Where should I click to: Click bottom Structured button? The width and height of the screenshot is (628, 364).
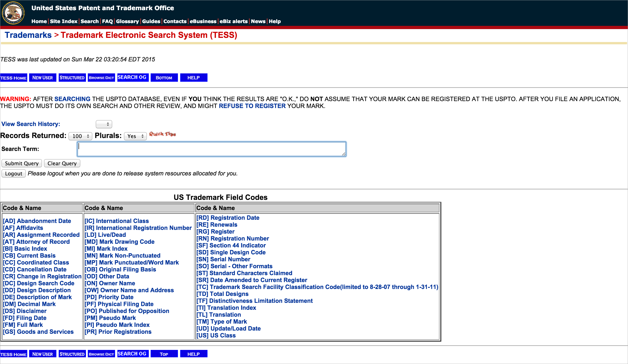tap(72, 354)
